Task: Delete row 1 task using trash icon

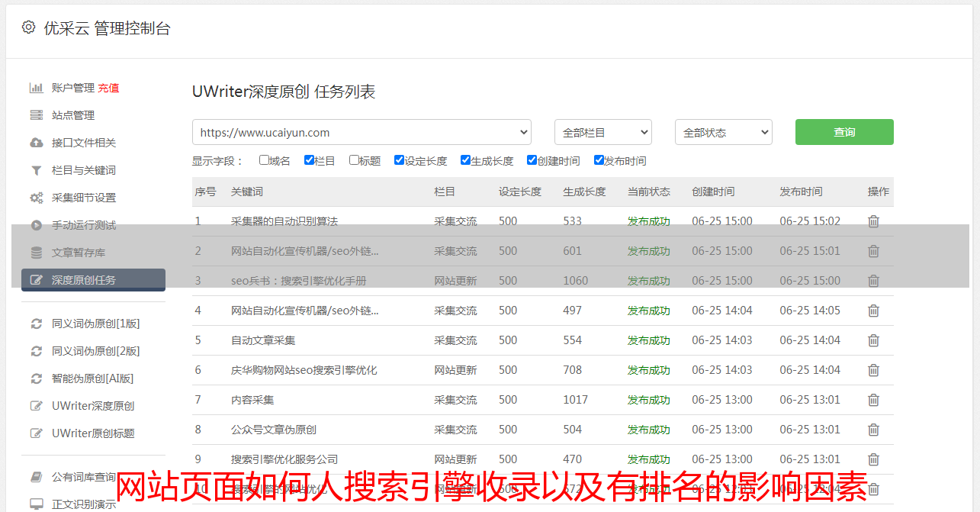Action: tap(873, 221)
